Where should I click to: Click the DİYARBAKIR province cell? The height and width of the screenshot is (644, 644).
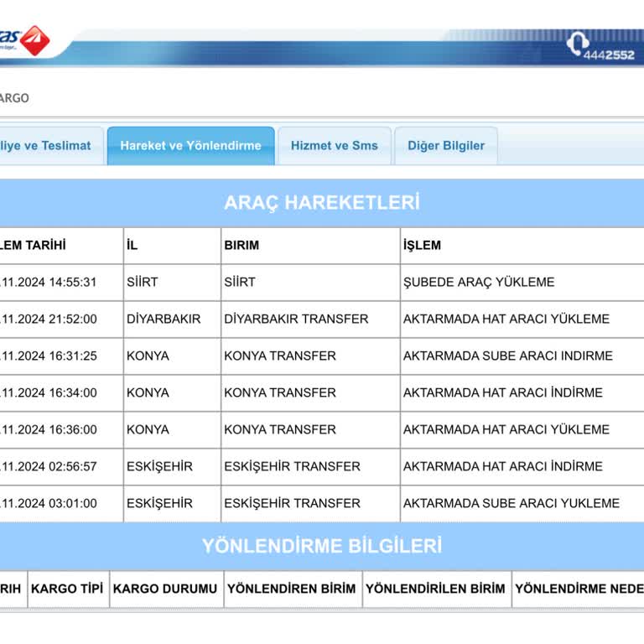pos(172,319)
